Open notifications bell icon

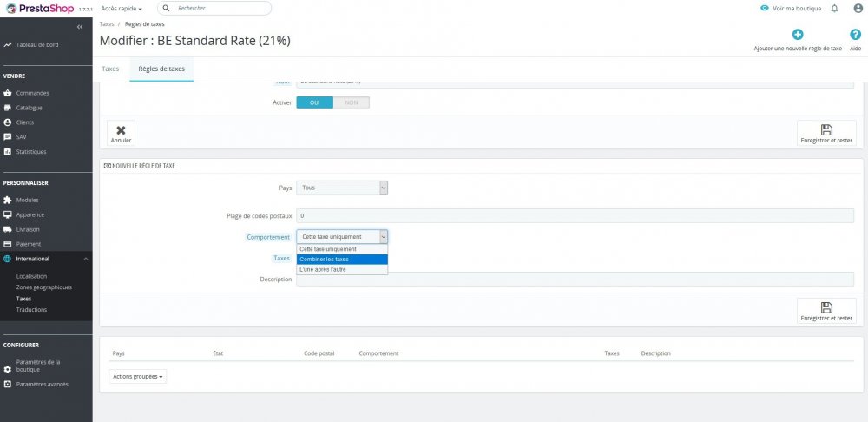point(835,9)
